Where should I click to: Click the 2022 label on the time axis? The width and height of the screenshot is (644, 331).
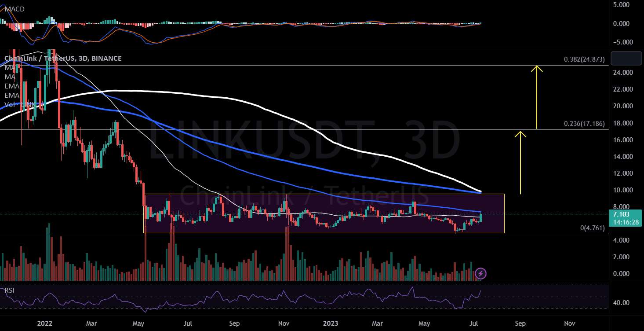(x=45, y=324)
